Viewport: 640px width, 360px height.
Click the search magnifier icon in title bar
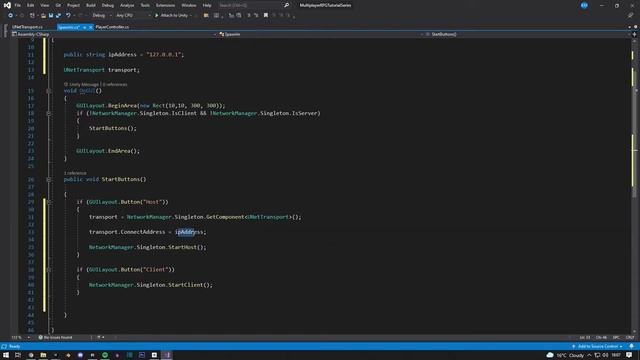click(286, 5)
